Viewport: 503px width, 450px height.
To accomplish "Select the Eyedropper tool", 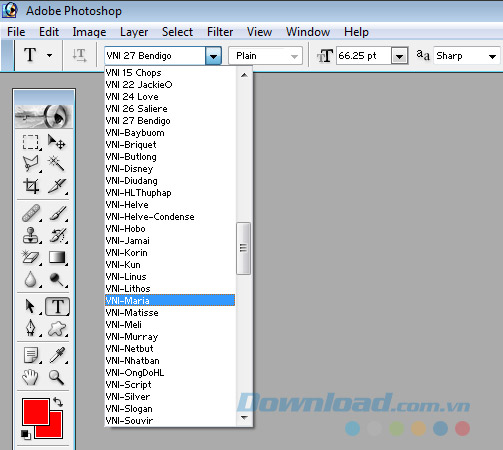I will 58,355.
